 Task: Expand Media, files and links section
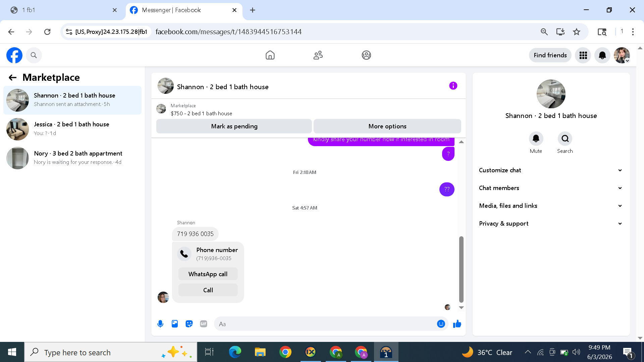click(x=550, y=206)
